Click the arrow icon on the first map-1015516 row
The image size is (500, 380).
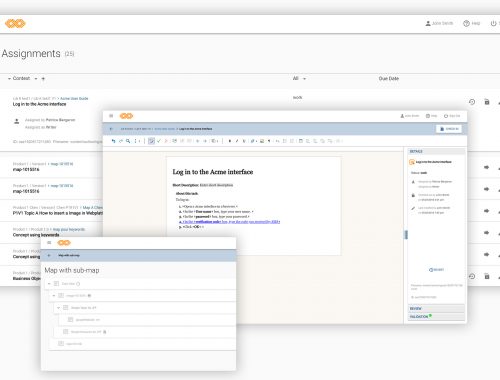[486, 167]
